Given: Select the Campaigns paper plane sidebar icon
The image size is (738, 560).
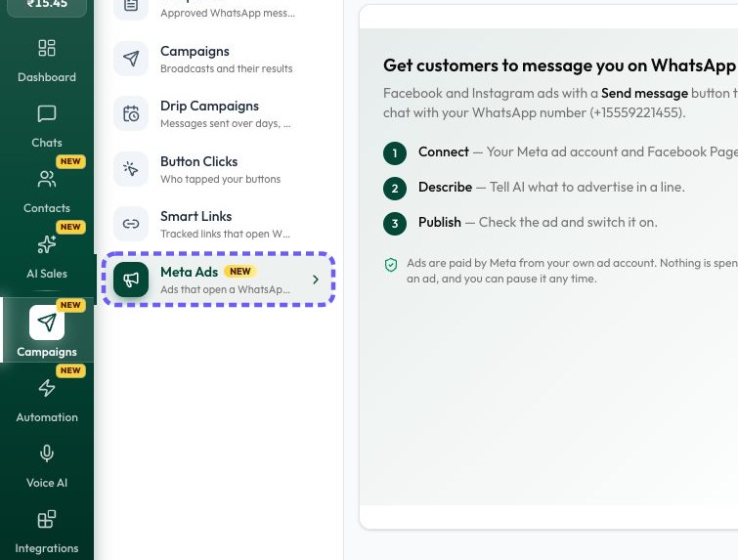Looking at the screenshot, I should (47, 323).
